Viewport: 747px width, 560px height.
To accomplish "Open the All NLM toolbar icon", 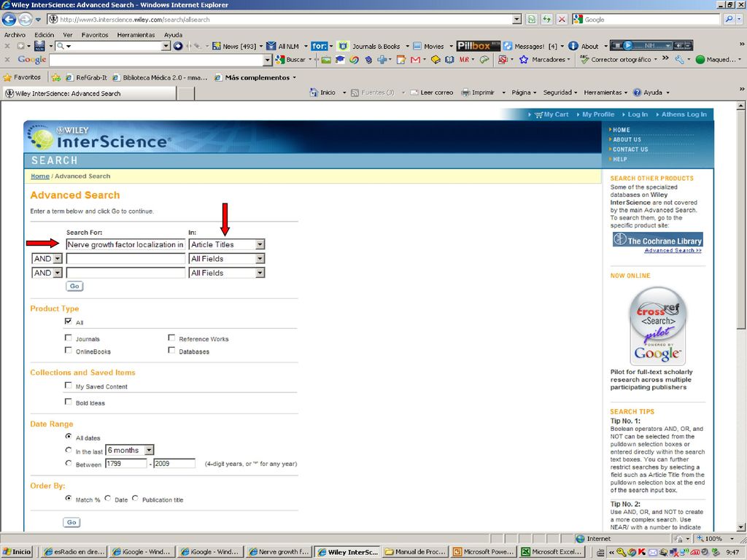I will pyautogui.click(x=271, y=46).
